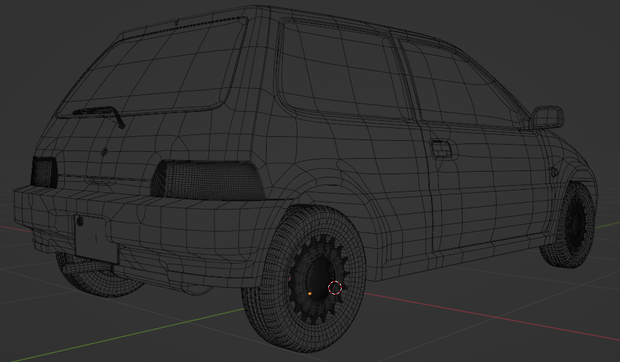The width and height of the screenshot is (620, 362).
Task: Click the green Y axis line
Action: tap(127, 335)
